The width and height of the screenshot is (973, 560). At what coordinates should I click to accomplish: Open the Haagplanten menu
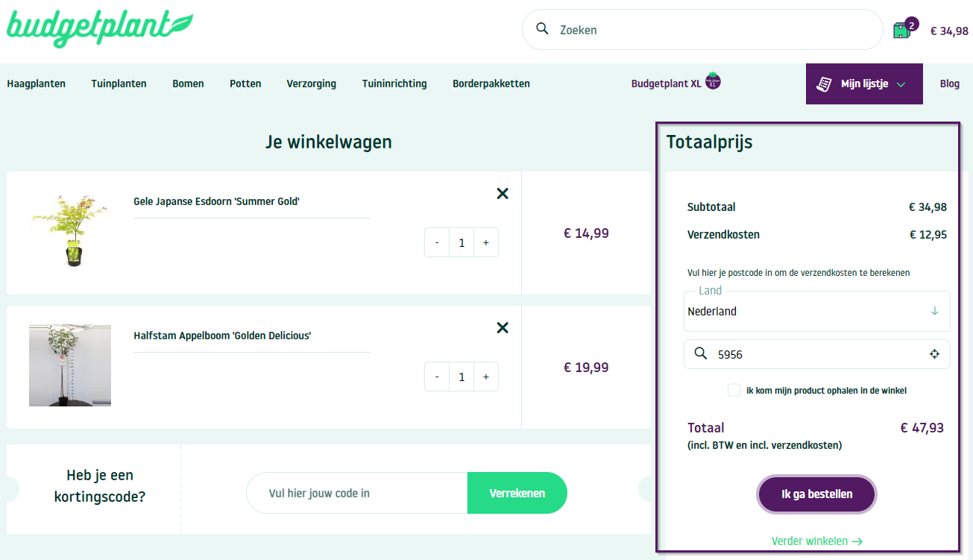(x=37, y=84)
